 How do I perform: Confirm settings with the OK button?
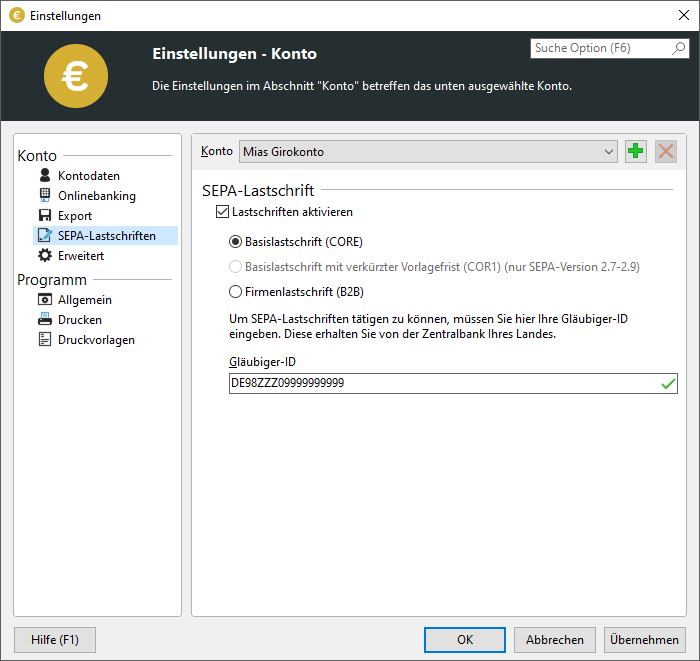coord(464,640)
